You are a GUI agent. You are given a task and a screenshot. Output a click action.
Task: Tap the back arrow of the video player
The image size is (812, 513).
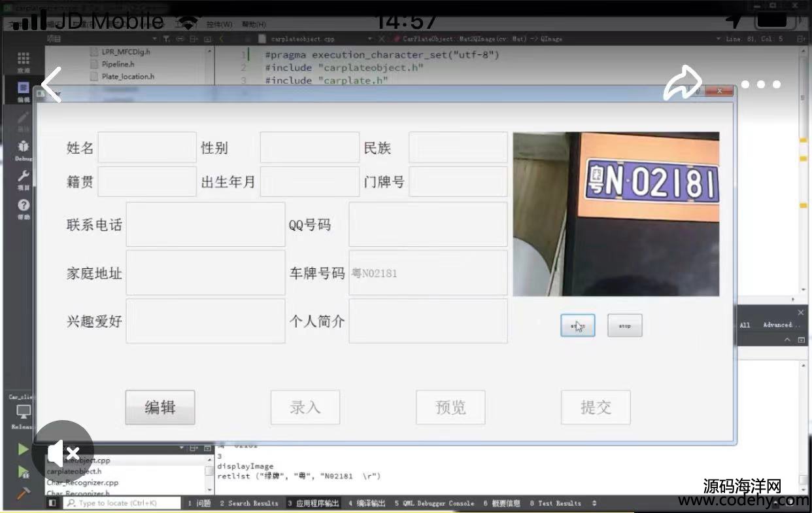[x=51, y=84]
